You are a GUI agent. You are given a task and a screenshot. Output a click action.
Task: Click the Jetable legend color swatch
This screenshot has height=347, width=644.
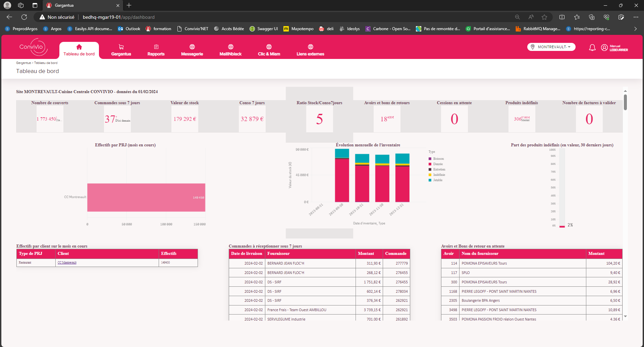tap(430, 180)
